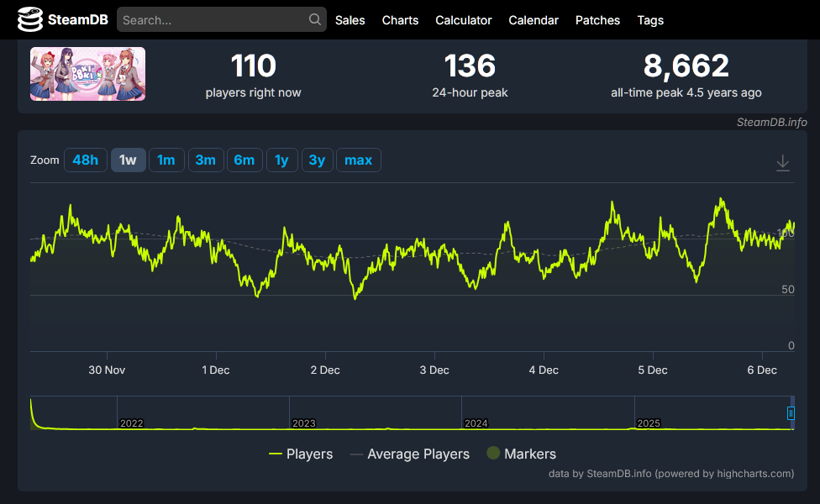This screenshot has height=504, width=820.
Task: Set chart zoom to max
Action: [358, 160]
